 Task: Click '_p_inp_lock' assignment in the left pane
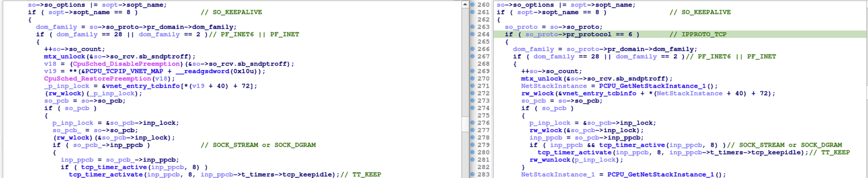[x=67, y=86]
